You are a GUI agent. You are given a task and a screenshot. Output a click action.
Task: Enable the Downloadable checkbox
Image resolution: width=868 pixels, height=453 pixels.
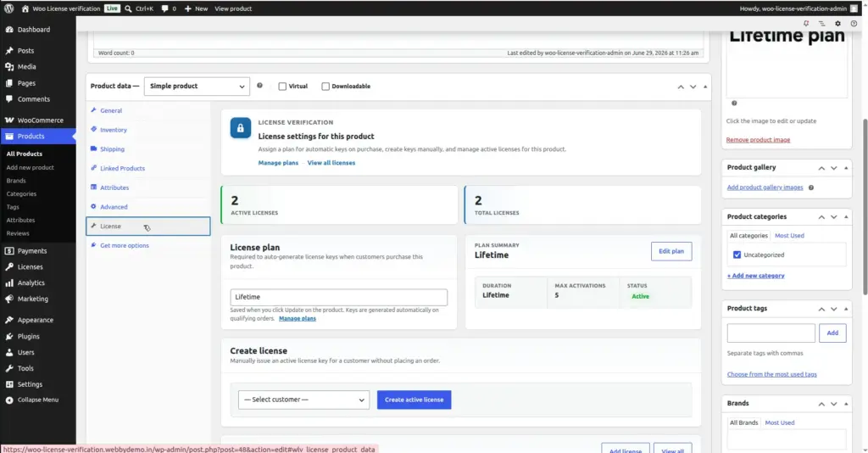(325, 87)
